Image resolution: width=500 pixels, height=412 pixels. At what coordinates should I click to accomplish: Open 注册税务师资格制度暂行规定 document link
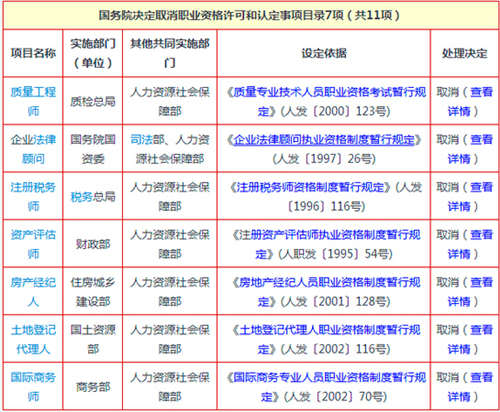[310, 187]
